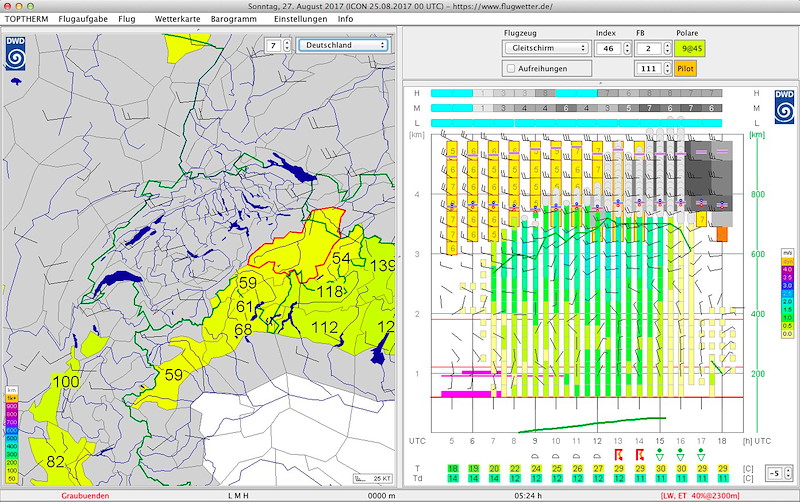Click the cloud symbol under hour 9
Image resolution: width=800 pixels, height=502 pixels.
[x=535, y=456]
